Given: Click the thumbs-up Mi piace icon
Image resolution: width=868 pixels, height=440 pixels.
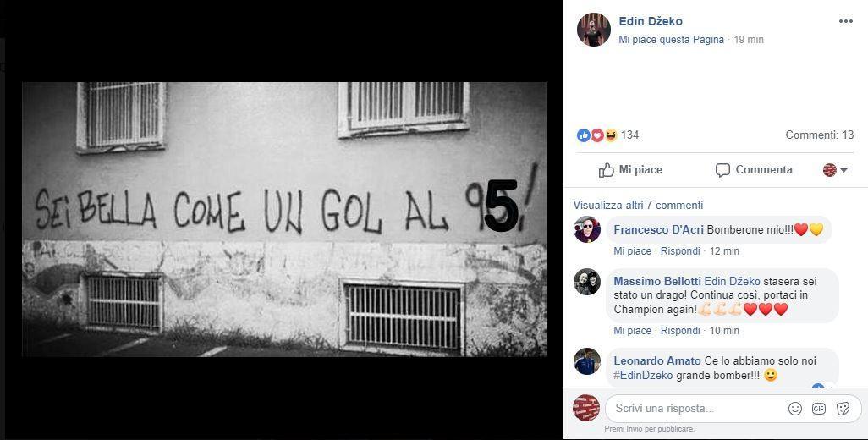Looking at the screenshot, I should 607,170.
